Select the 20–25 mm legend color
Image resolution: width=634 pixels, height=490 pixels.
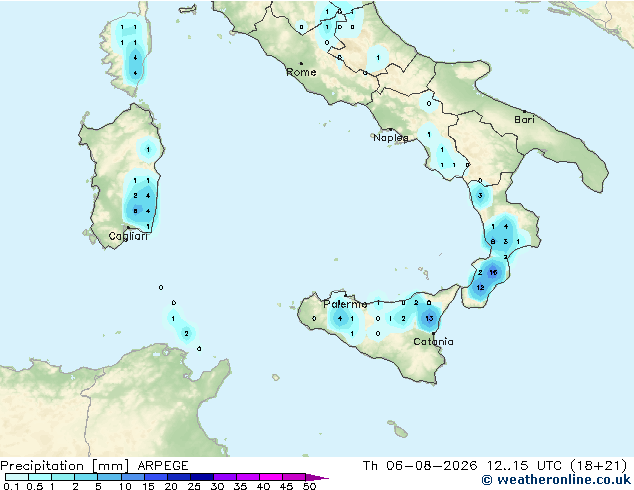click(x=179, y=477)
